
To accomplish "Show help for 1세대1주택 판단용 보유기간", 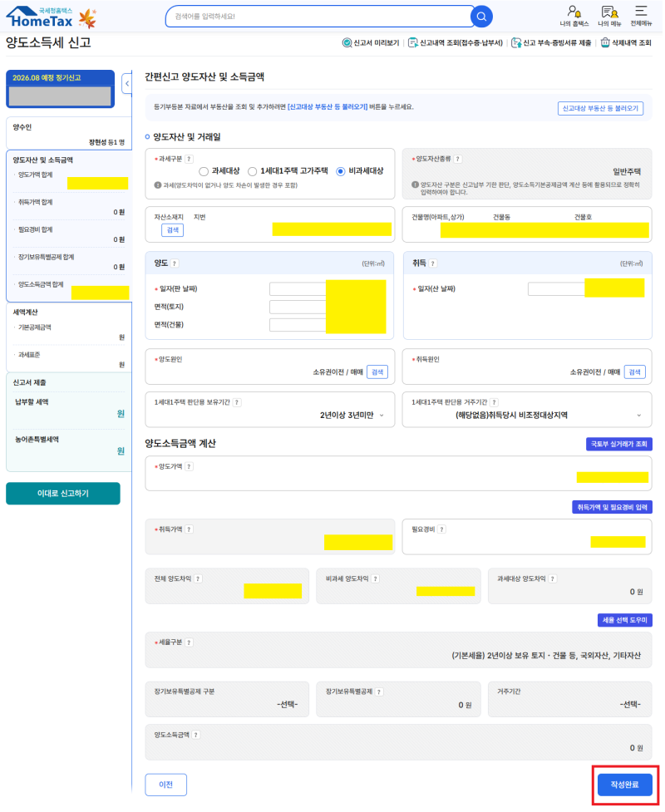I will pos(237,403).
